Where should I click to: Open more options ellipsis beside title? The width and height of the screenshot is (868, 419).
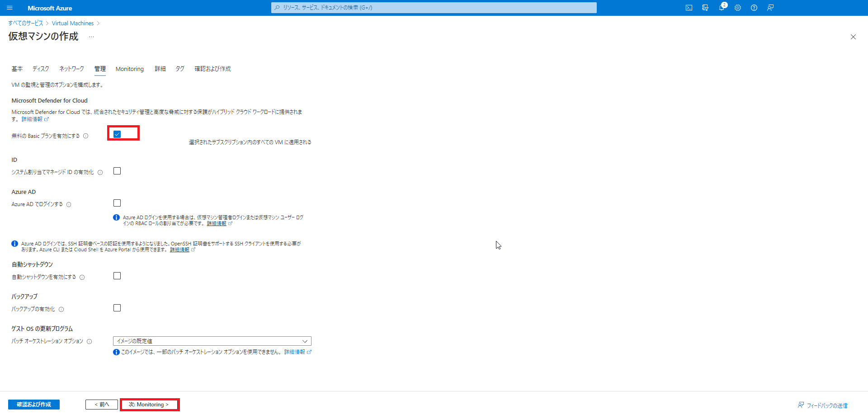[91, 37]
